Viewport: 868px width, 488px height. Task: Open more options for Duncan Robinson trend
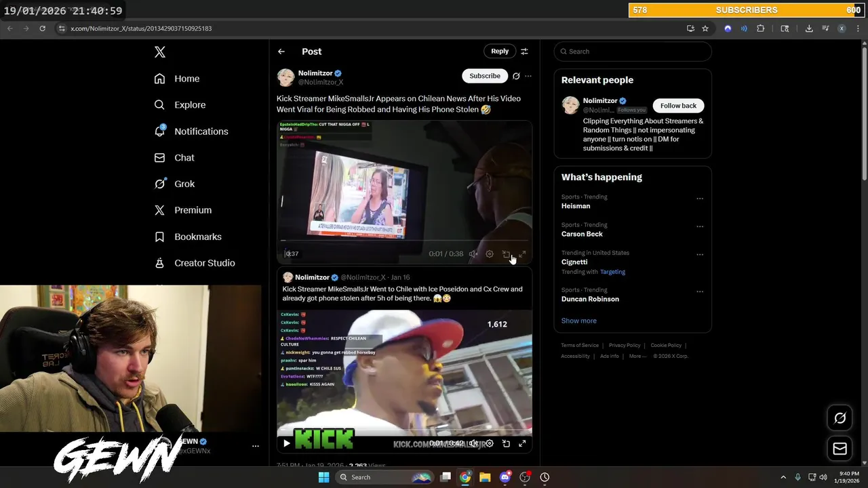(x=700, y=291)
